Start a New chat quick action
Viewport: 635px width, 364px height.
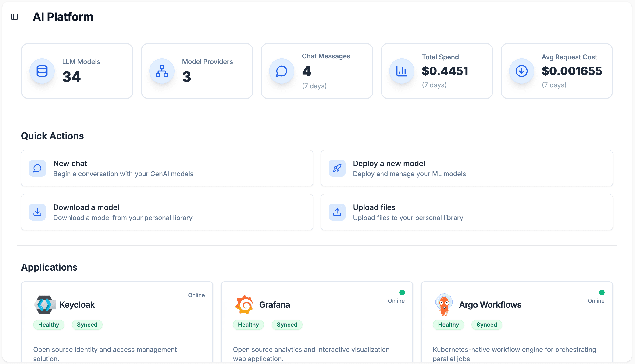coord(167,168)
